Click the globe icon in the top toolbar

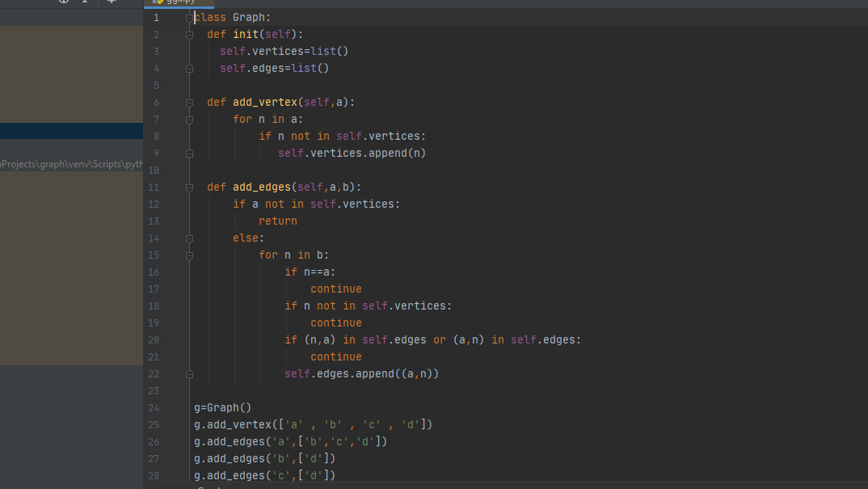(x=65, y=2)
